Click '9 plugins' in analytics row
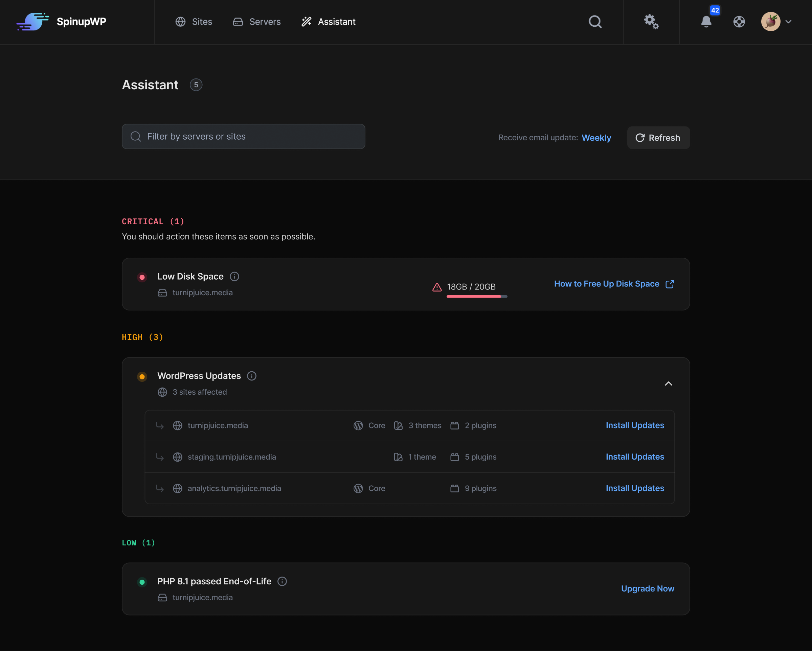This screenshot has height=651, width=812. (x=480, y=488)
